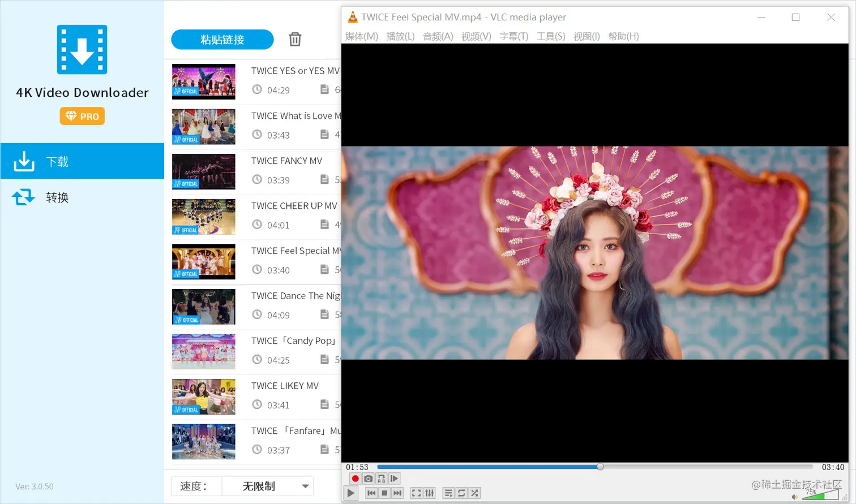
Task: Click the Ver: 3.0.50 version label
Action: point(35,486)
